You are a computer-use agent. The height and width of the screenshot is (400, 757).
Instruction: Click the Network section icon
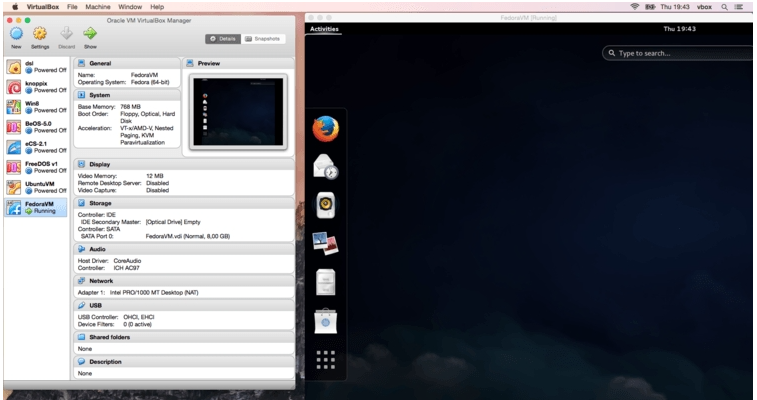pyautogui.click(x=82, y=281)
